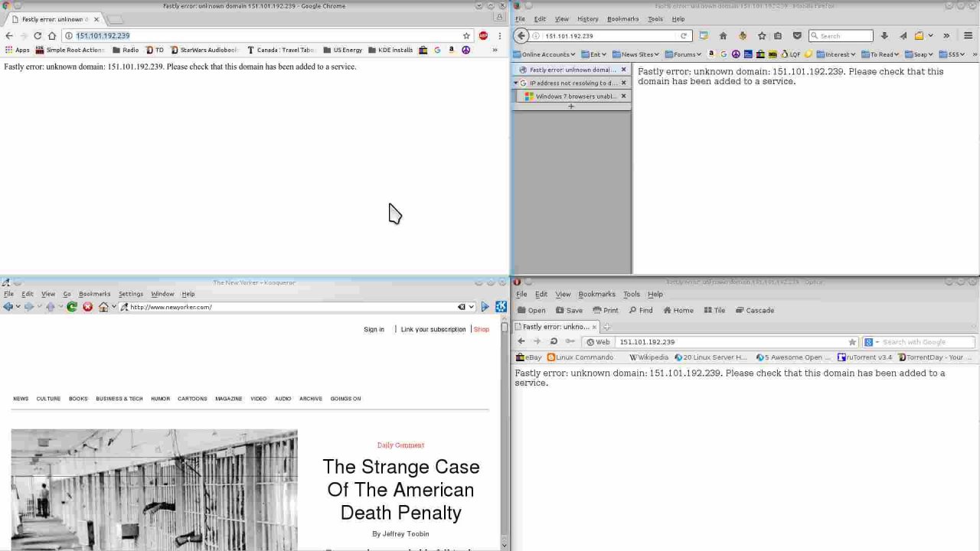Click Konqueror's red stop icon
This screenshot has width=980, height=551.
click(x=87, y=307)
